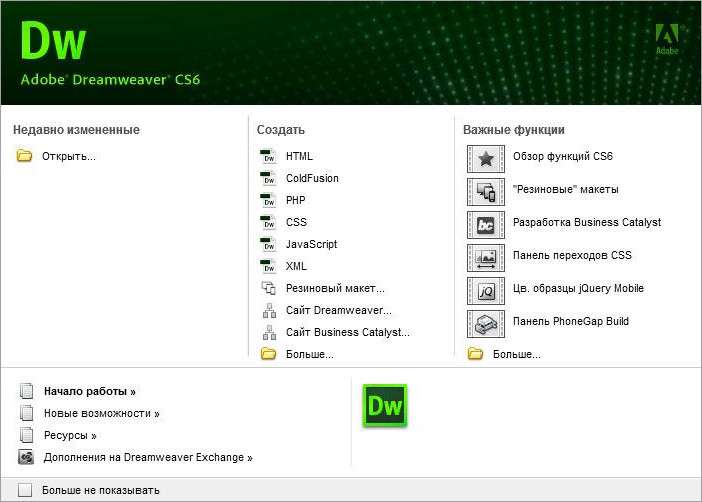Click the Adobe Dreamweaver CS6 title text
This screenshot has height=502, width=702.
pyautogui.click(x=110, y=80)
